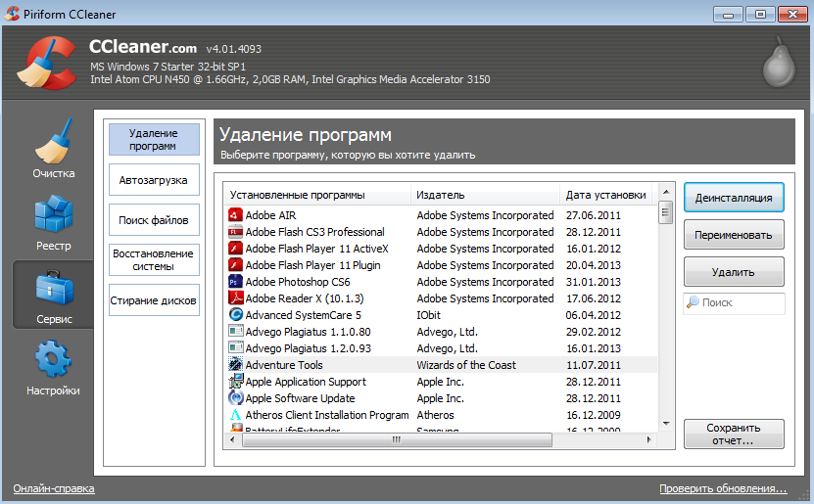Click install date 31.01.2013
Image resolution: width=814 pixels, height=504 pixels.
coord(594,282)
